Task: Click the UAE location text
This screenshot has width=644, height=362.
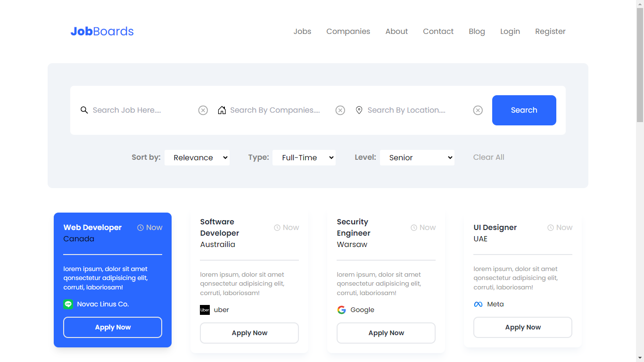Action: coord(480,239)
